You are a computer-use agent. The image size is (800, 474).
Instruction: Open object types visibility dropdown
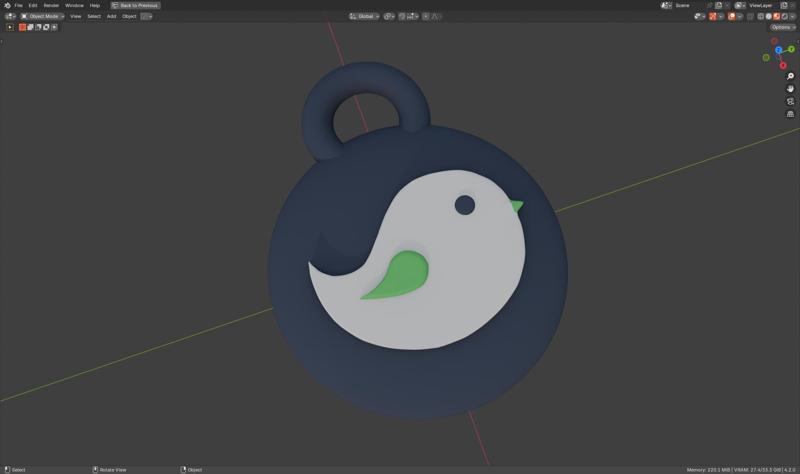[700, 16]
